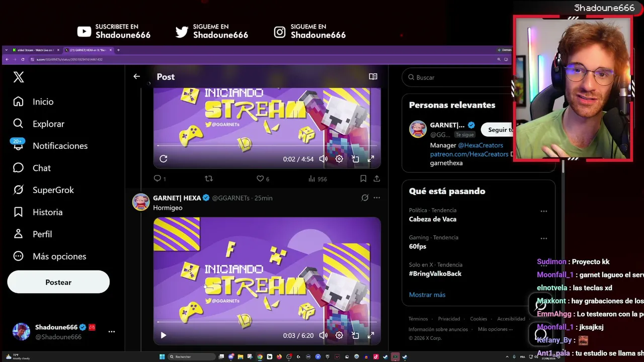Viewport: 644px width, 362px height.
Task: Switch to the Stream - Watch Live browser tab
Action: click(x=35, y=50)
